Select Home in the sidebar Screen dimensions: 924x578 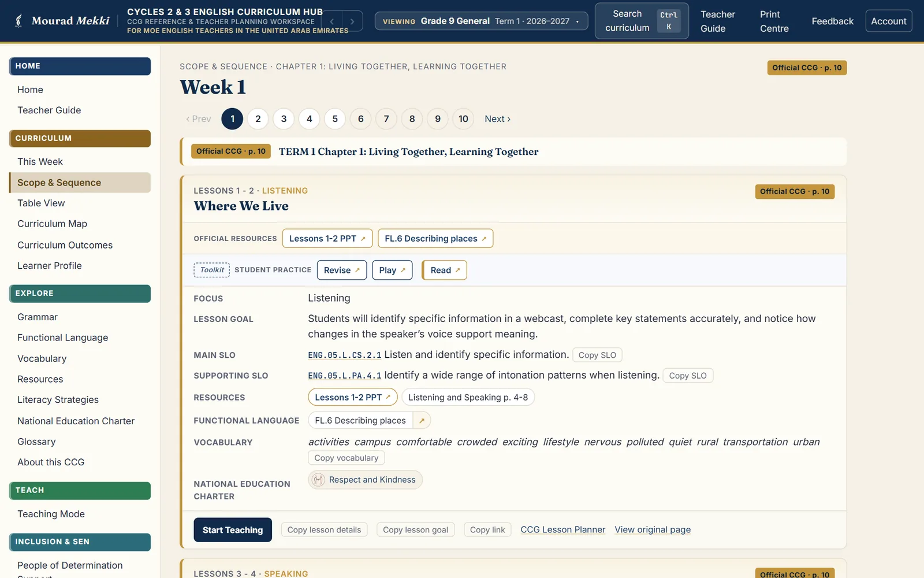[x=30, y=90]
